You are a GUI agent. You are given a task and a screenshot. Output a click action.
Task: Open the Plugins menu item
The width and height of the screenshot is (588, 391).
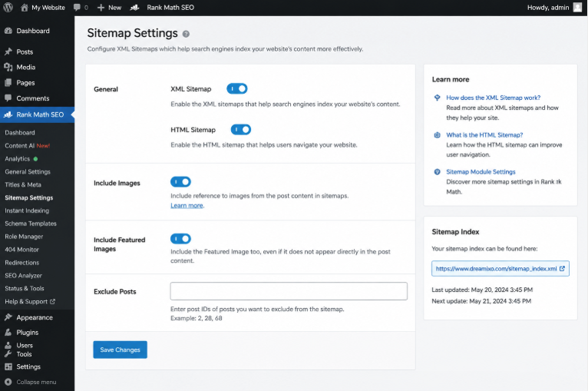coord(28,333)
